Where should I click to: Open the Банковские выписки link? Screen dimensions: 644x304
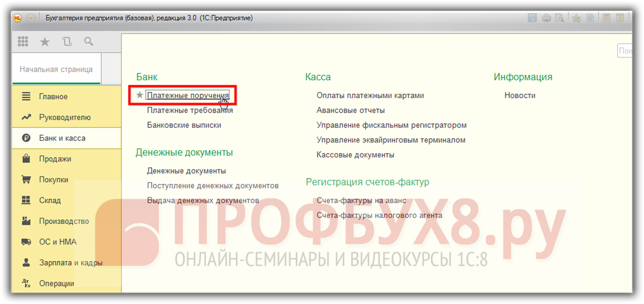tap(184, 125)
